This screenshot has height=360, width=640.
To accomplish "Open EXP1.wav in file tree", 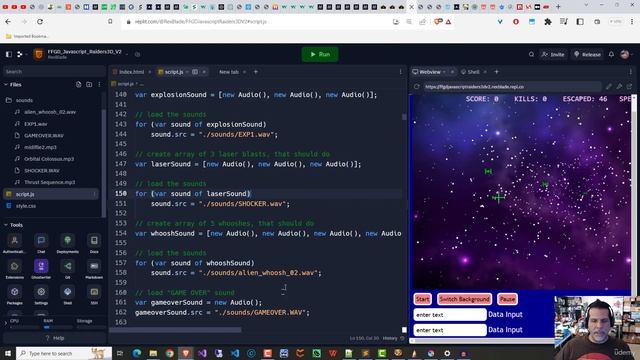I will 36,124.
